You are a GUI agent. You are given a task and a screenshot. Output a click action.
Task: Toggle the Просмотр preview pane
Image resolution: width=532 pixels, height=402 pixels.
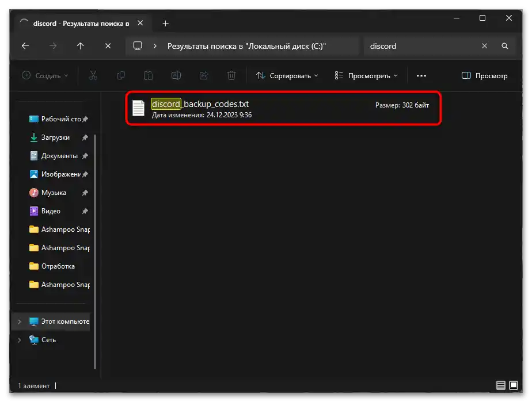click(485, 75)
